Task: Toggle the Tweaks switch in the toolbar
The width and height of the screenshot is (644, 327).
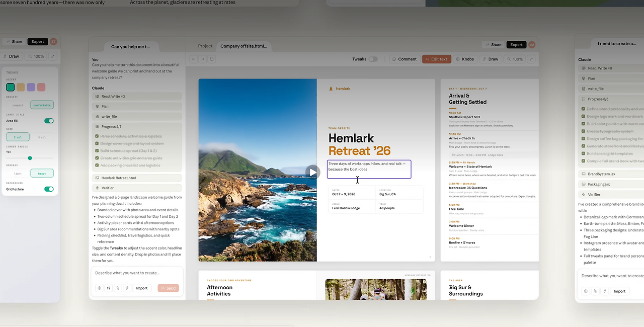Action: pos(373,59)
